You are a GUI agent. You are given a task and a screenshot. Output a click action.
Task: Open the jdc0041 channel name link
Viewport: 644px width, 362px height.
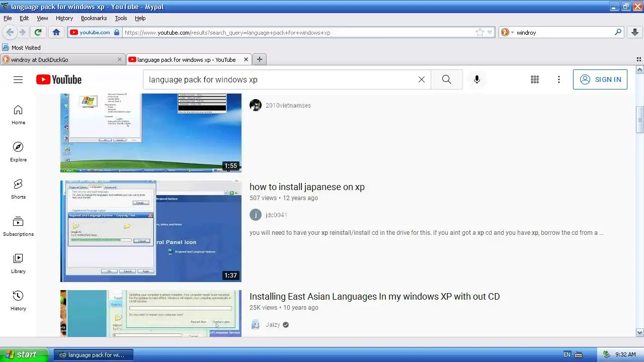tap(276, 215)
